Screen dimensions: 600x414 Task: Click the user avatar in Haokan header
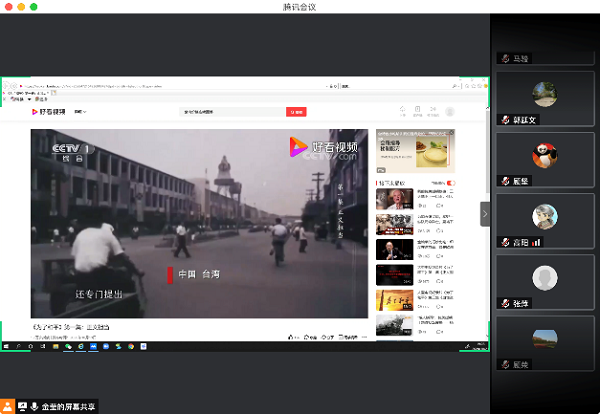450,112
